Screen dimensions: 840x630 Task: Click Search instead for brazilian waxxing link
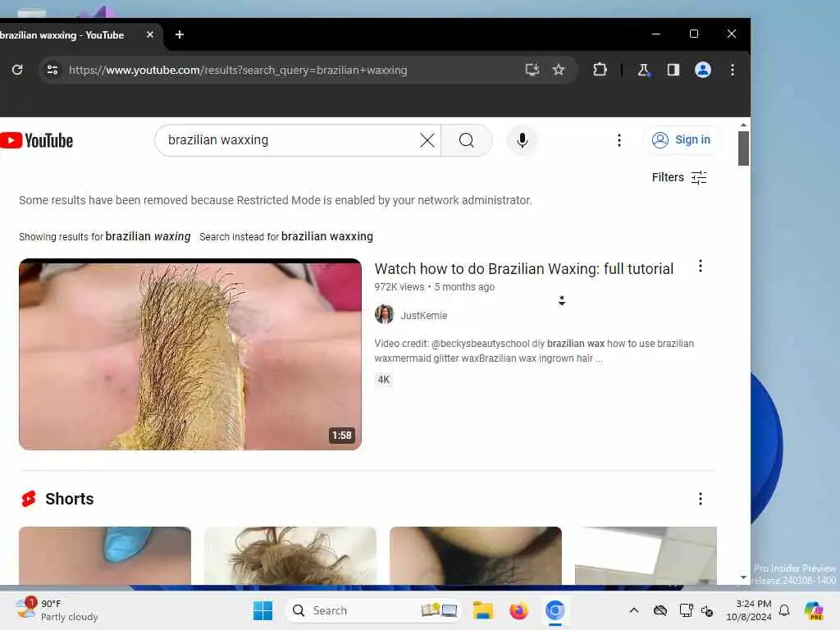pyautogui.click(x=326, y=236)
